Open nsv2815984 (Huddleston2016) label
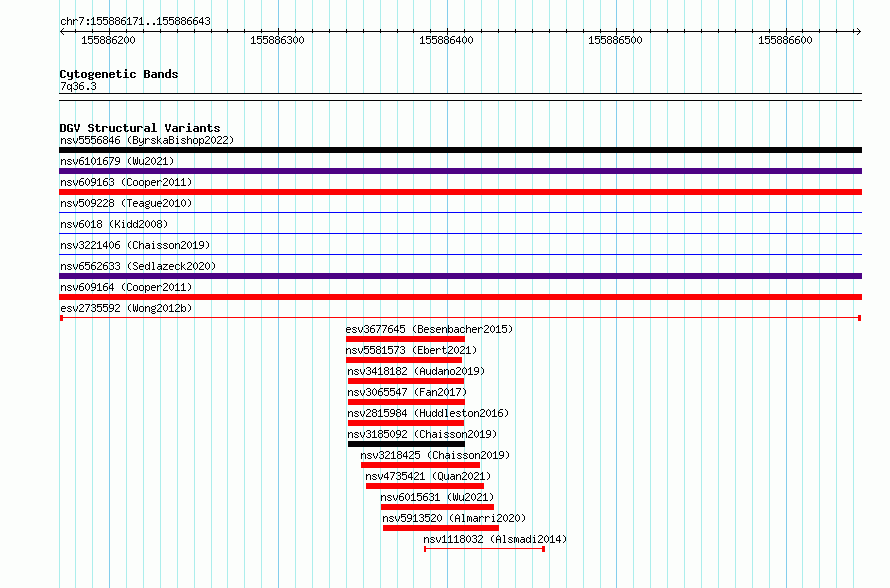This screenshot has width=890, height=588. pos(428,413)
